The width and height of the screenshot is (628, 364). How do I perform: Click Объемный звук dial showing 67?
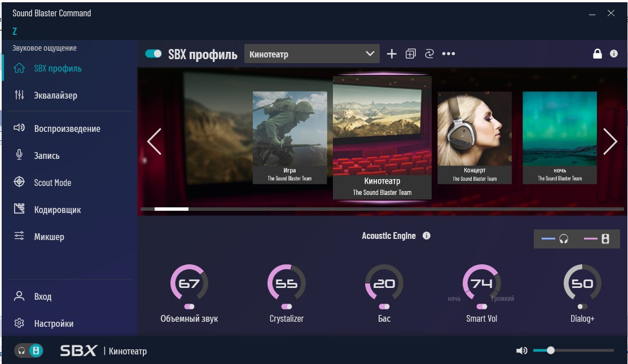[x=190, y=283]
